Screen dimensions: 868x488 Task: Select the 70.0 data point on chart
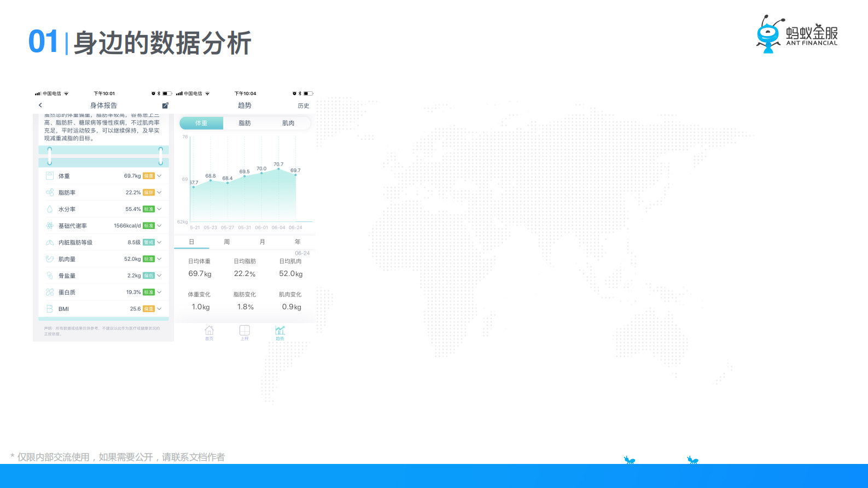[x=261, y=173]
